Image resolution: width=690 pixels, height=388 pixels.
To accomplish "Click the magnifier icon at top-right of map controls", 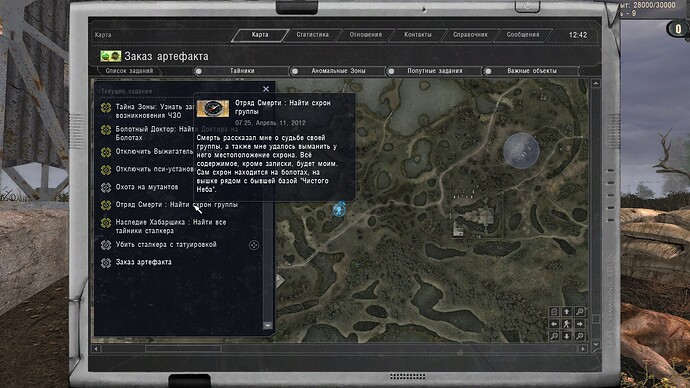I will tap(580, 311).
